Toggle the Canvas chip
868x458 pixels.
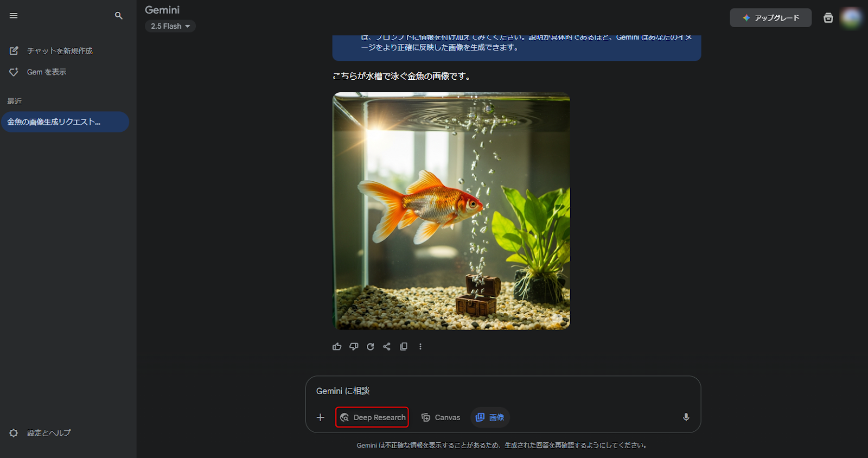tap(441, 417)
